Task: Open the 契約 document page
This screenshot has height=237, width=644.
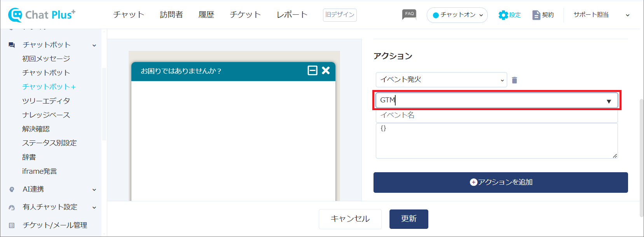Action: click(x=543, y=15)
